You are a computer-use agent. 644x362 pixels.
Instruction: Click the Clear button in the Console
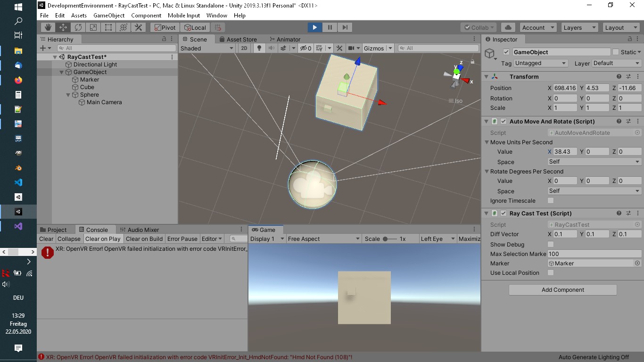point(46,239)
